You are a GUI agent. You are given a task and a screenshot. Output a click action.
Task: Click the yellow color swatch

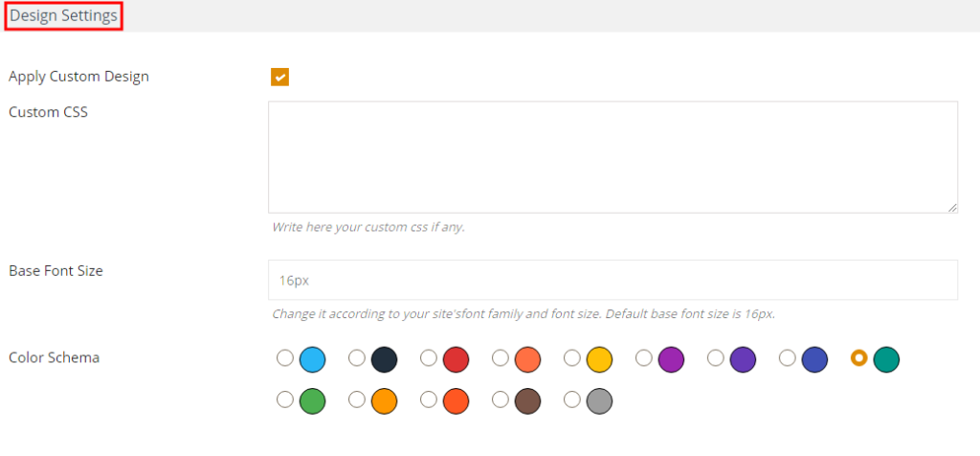599,360
